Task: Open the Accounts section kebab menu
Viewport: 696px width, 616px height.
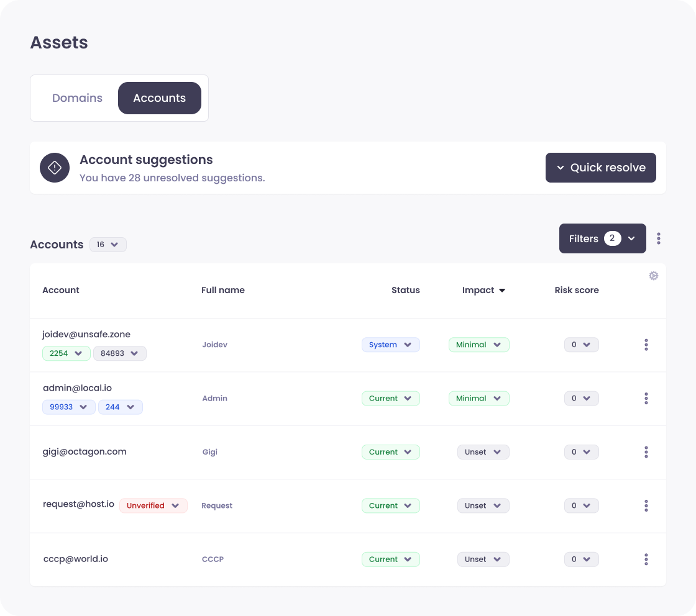Action: click(x=659, y=238)
